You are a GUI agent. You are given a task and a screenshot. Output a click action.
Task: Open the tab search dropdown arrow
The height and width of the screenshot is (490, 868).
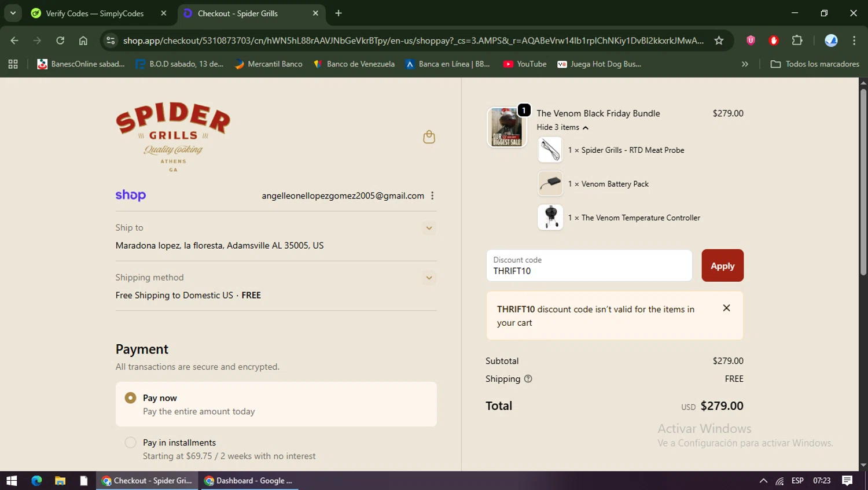click(x=13, y=13)
